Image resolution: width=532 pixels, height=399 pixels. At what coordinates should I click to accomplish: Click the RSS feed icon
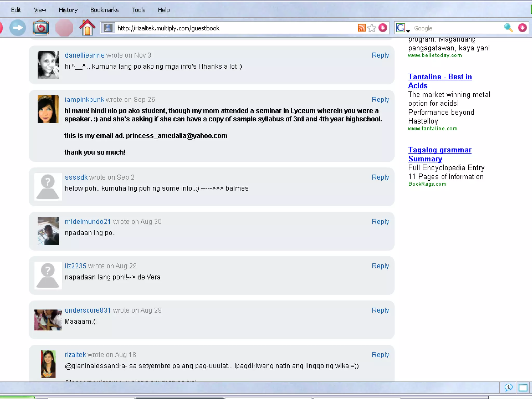(x=361, y=28)
